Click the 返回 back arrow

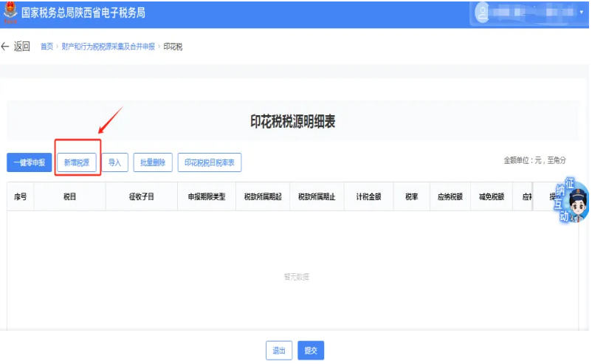[16, 47]
